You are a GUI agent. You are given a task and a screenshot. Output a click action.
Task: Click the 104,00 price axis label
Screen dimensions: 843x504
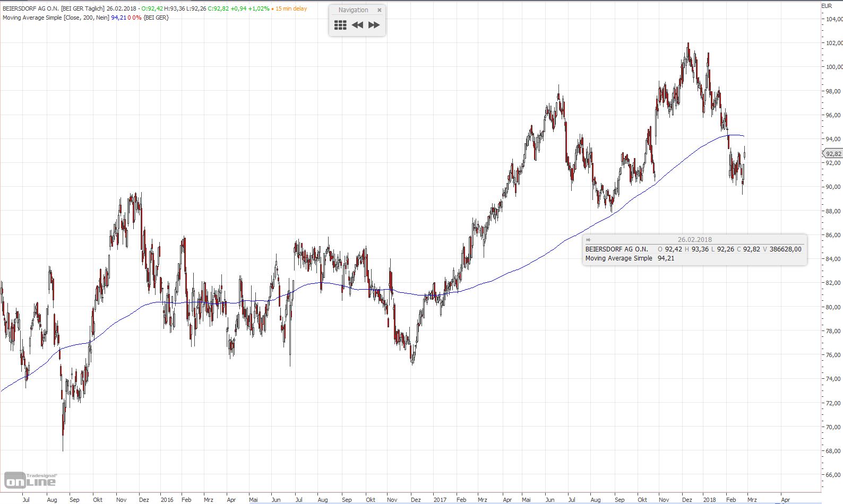coord(834,19)
